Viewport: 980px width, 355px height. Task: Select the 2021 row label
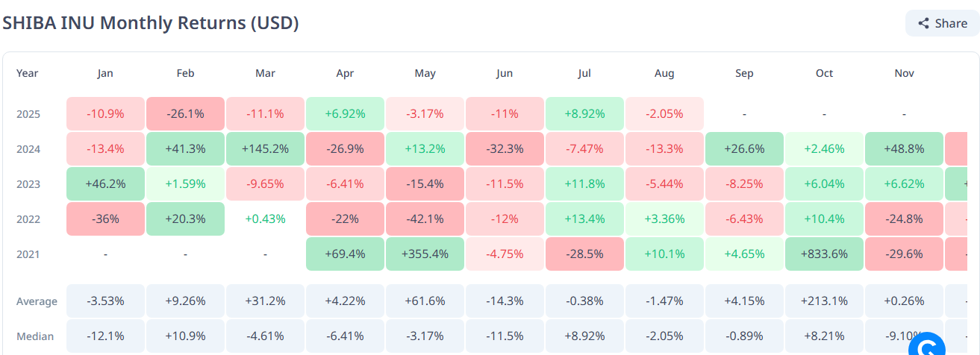tap(28, 254)
